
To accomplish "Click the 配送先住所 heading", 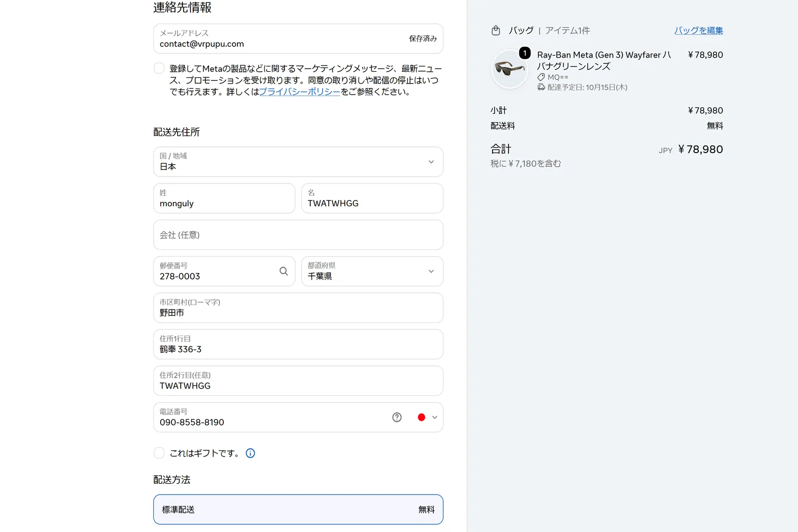I will point(177,132).
